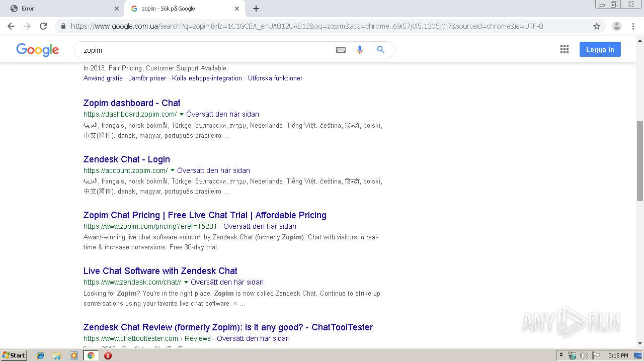
Task: Open a new browser tab
Action: point(256,9)
